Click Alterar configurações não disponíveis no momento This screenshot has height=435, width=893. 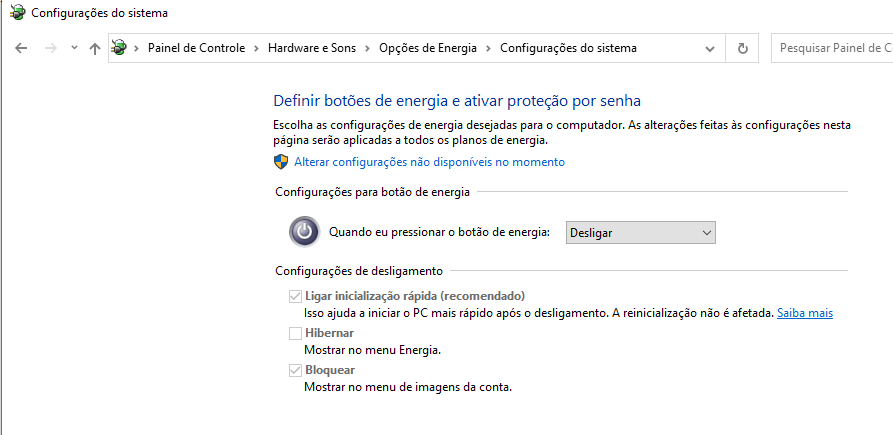[x=429, y=162]
